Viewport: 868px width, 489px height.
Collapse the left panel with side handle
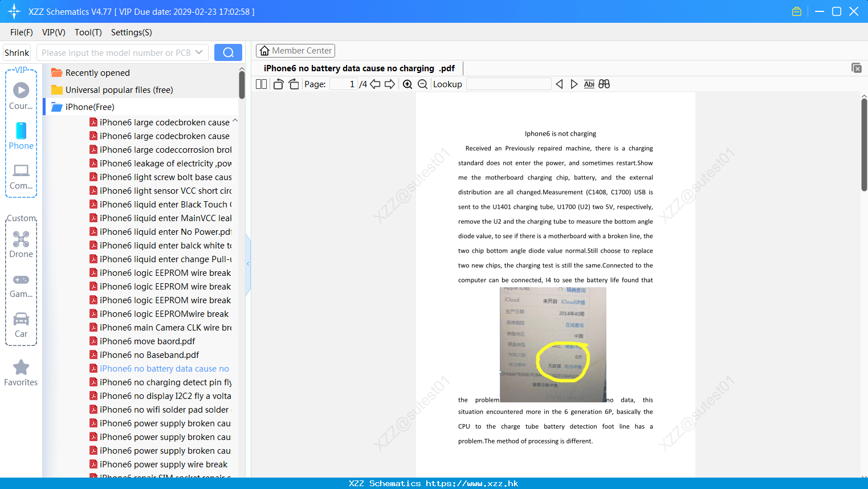(x=248, y=264)
